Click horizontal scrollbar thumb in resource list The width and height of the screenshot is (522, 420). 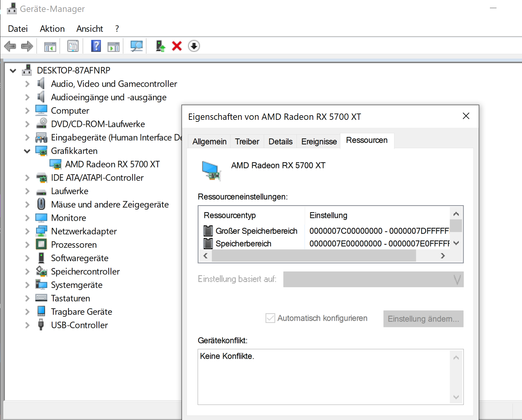tap(314, 256)
